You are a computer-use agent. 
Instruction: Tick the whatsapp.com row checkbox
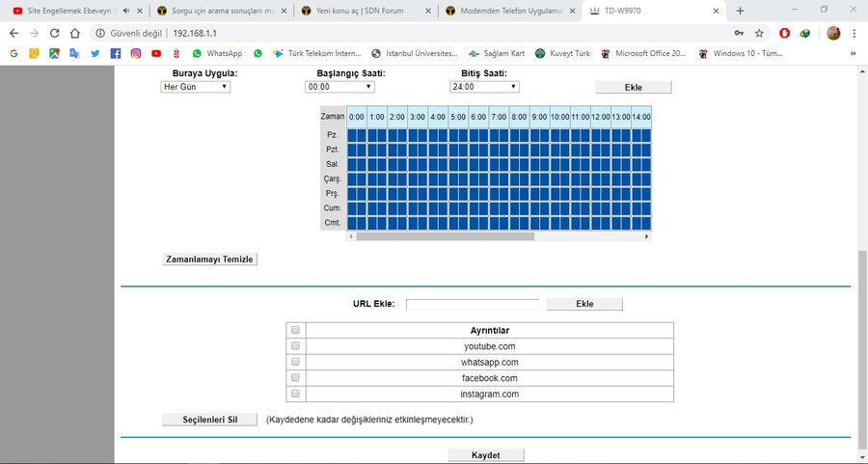pos(295,362)
